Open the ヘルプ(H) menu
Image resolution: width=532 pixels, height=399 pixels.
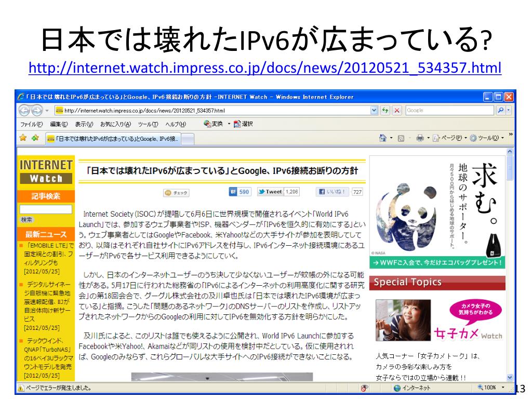(x=176, y=124)
